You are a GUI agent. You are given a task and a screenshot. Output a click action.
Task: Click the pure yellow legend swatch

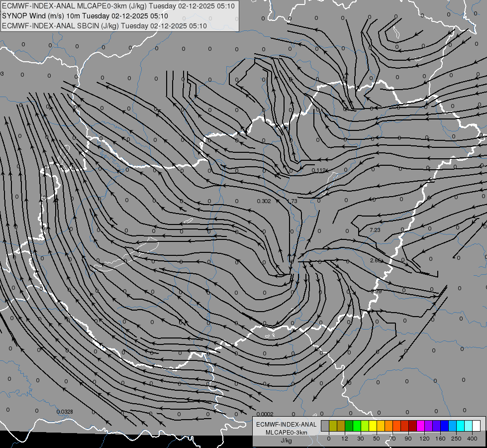(x=373, y=426)
